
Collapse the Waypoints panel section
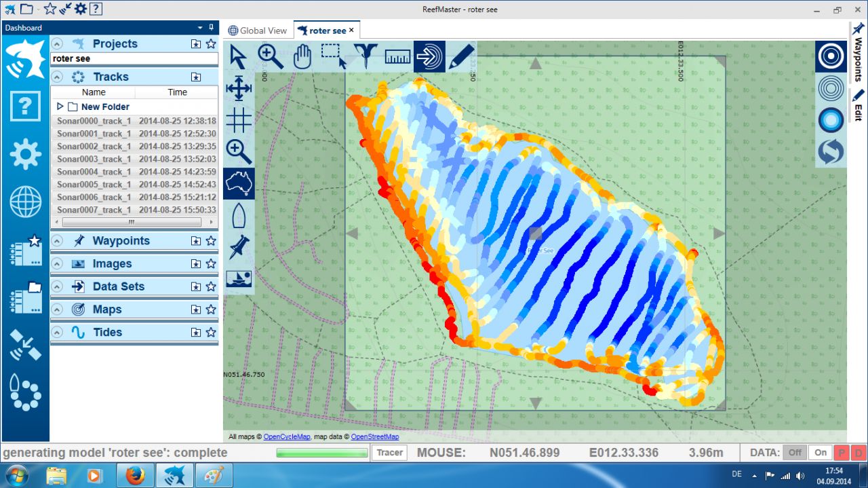point(58,241)
